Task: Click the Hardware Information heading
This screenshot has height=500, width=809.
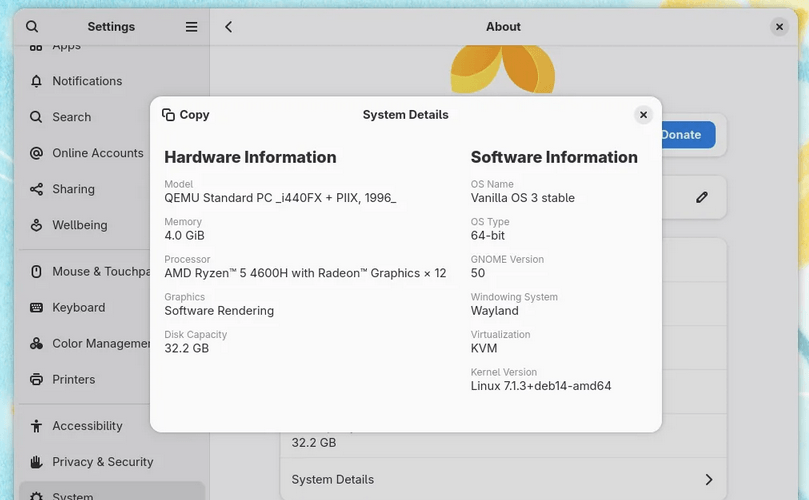Action: [250, 157]
